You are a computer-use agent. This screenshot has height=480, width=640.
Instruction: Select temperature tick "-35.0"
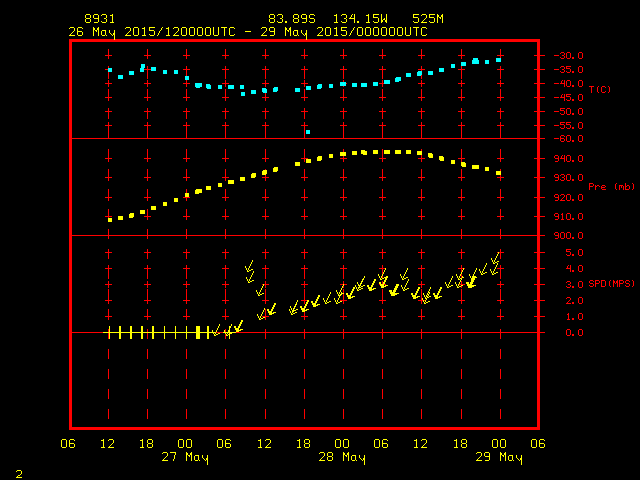pyautogui.click(x=568, y=70)
